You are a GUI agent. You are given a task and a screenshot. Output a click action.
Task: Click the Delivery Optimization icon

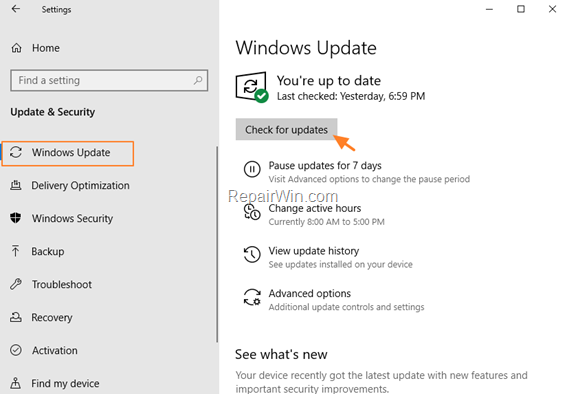(16, 185)
